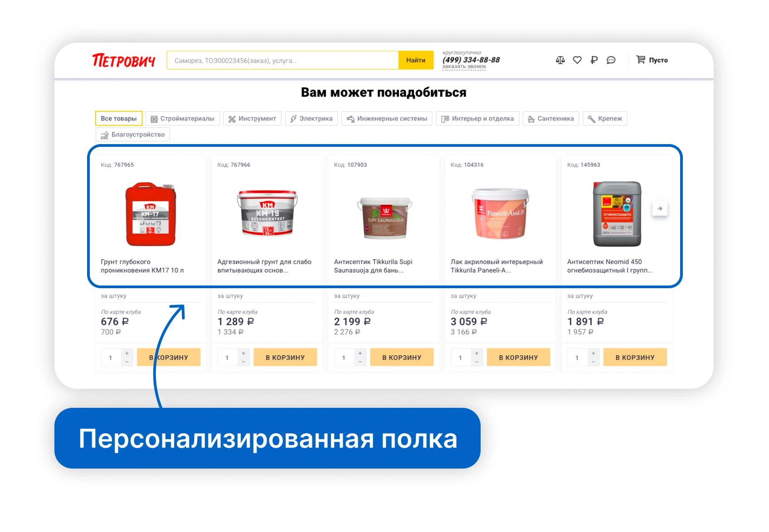Screen dimensions: 769x532
Task: Show next products with carousel arrow
Action: 660,208
